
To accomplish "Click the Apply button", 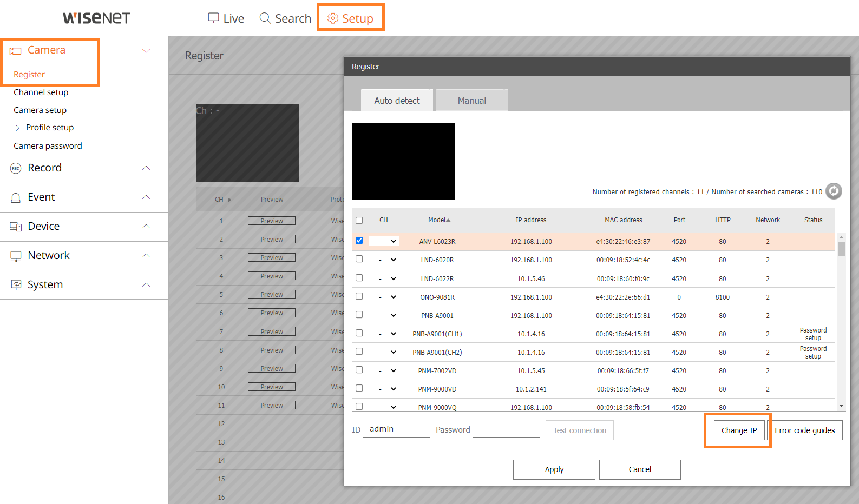I will click(x=554, y=469).
